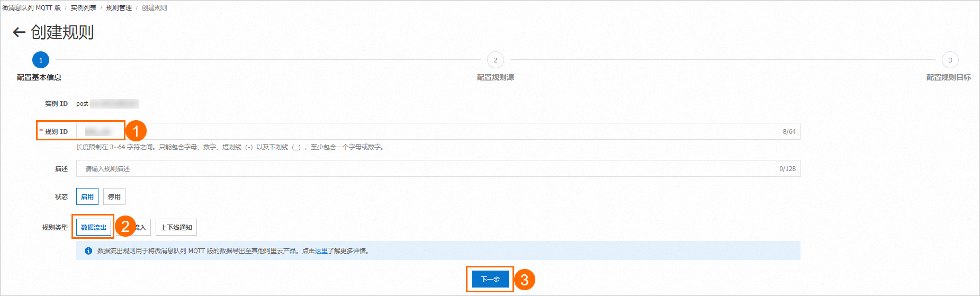Click the 0/128 character counter
The height and width of the screenshot is (296, 980).
pos(787,169)
